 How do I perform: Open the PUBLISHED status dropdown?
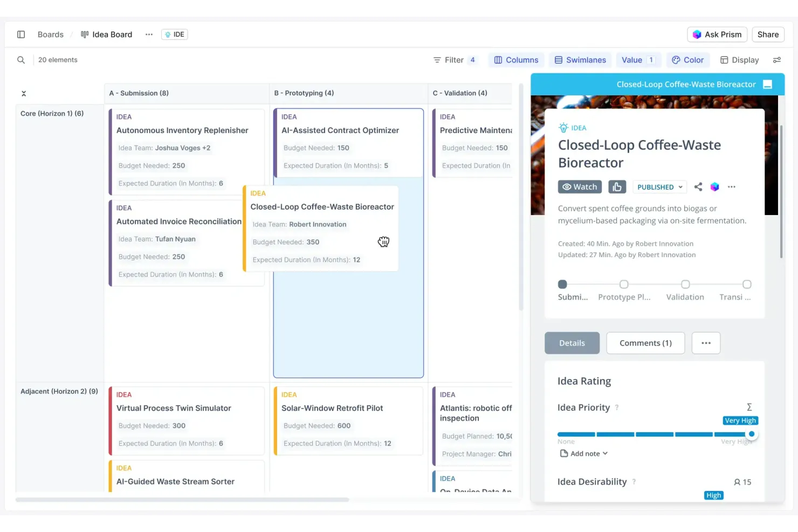pos(660,187)
